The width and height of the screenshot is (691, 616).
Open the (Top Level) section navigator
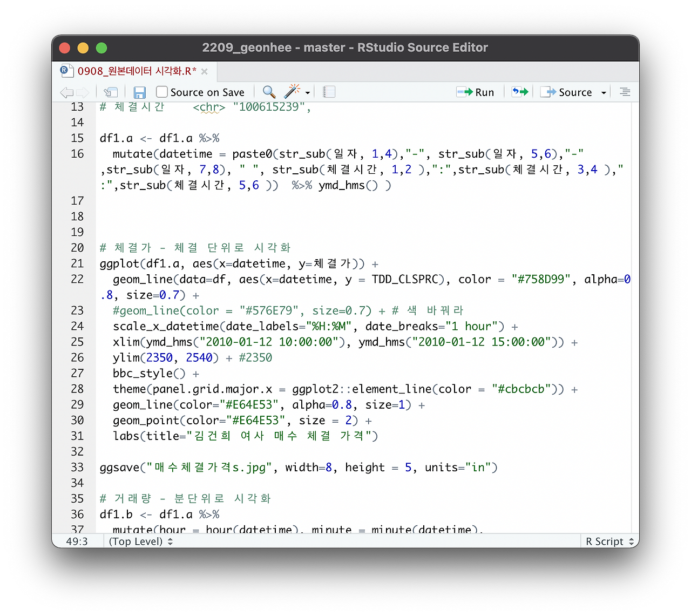tap(140, 541)
